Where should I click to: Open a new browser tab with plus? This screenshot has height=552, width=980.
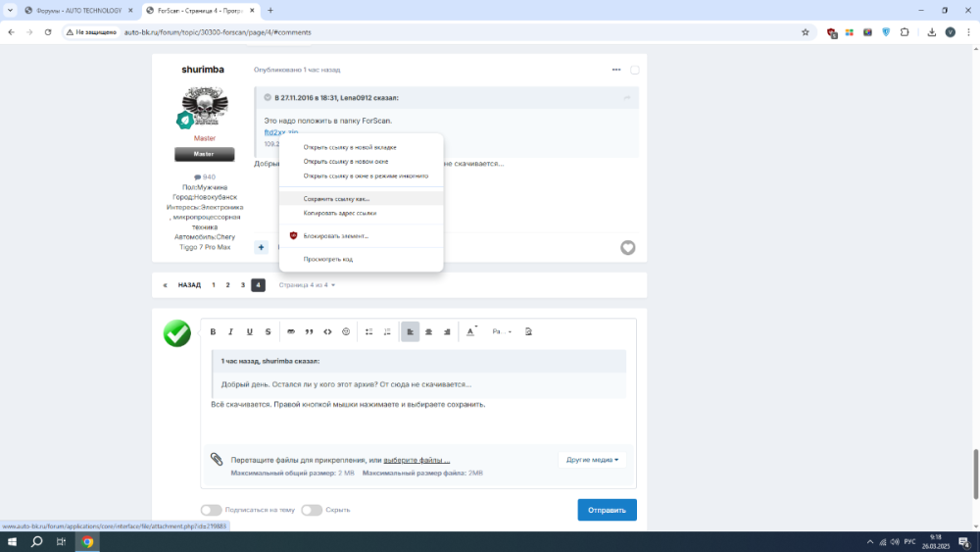point(270,11)
